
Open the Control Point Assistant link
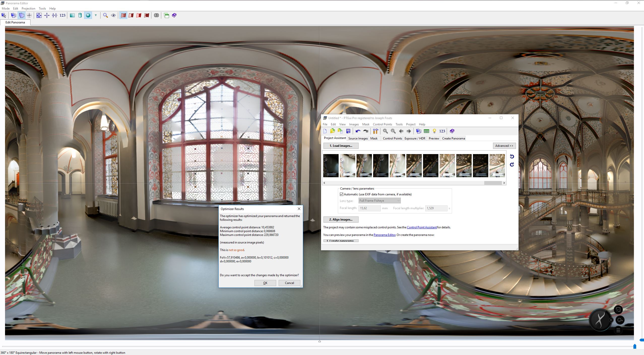pyautogui.click(x=422, y=227)
